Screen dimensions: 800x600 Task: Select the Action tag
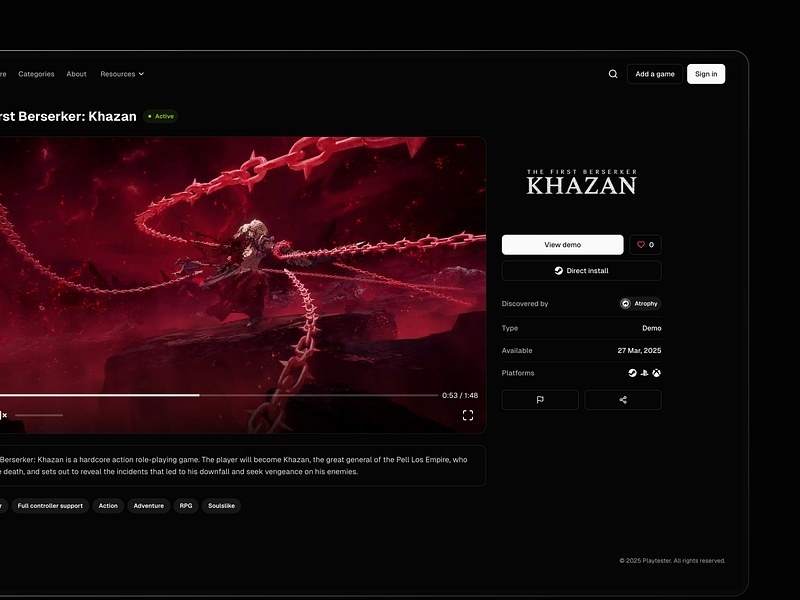point(108,506)
